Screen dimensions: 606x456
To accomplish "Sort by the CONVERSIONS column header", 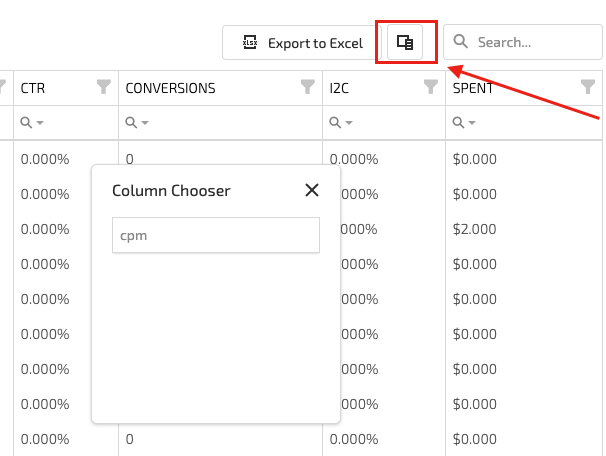I will coord(171,88).
